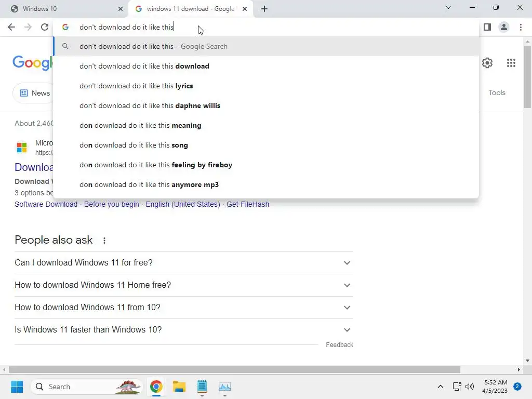This screenshot has height=399, width=532.
Task: Click the taskbar Search box
Action: (x=87, y=387)
